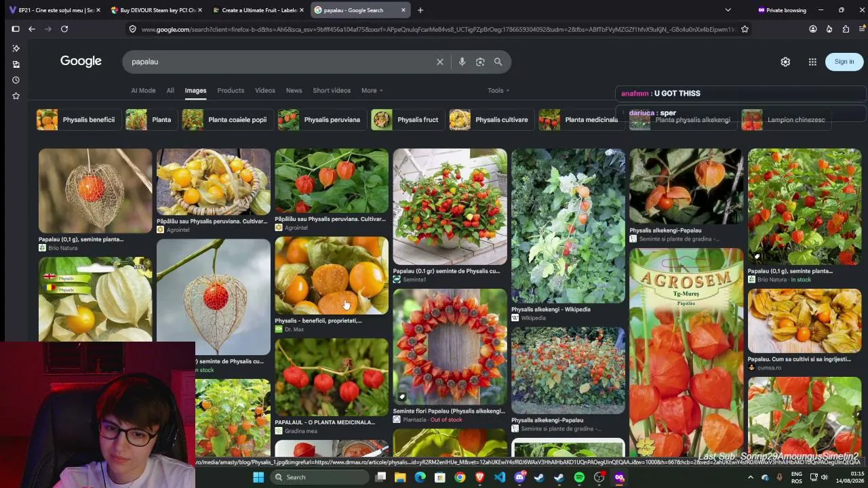Open the Windows taskbar Search box
868x488 pixels.
321,477
